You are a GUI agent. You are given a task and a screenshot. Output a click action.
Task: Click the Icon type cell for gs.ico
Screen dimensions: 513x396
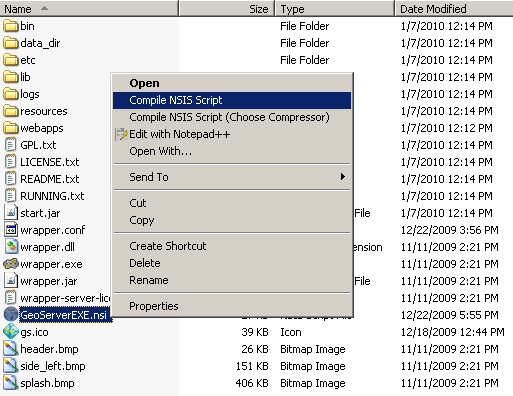coord(291,332)
